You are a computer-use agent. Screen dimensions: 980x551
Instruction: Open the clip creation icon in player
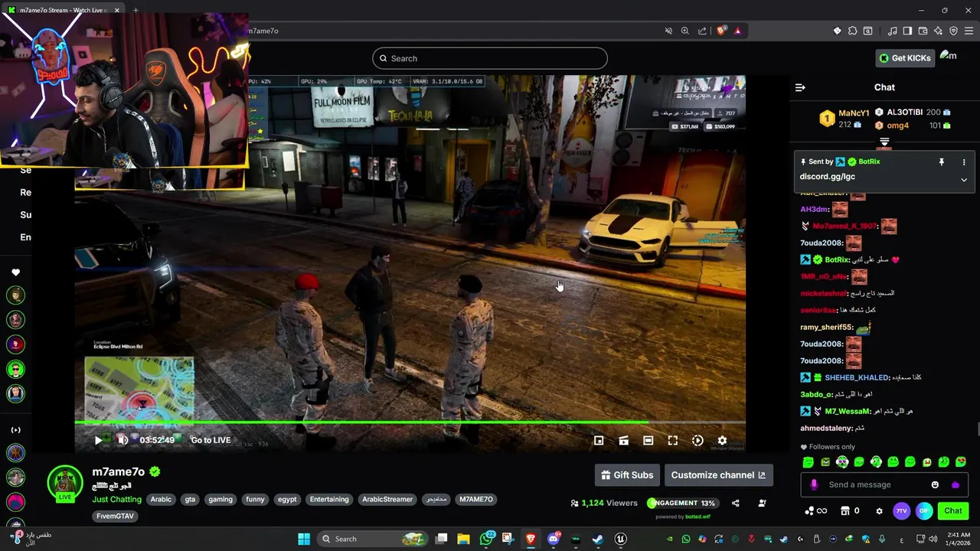pyautogui.click(x=624, y=441)
